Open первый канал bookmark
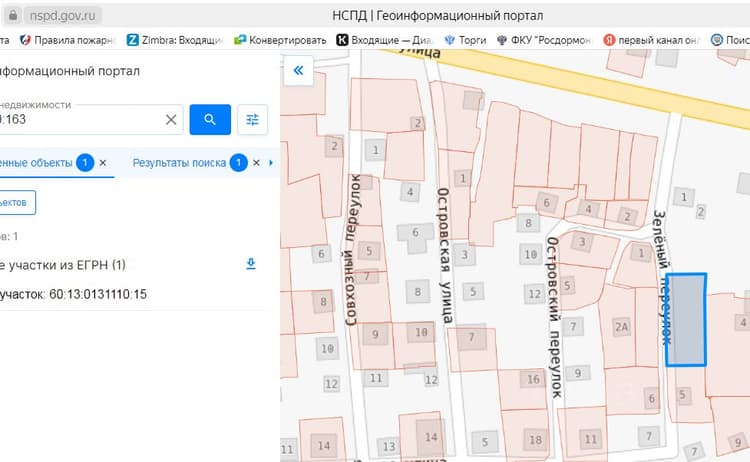 651,40
